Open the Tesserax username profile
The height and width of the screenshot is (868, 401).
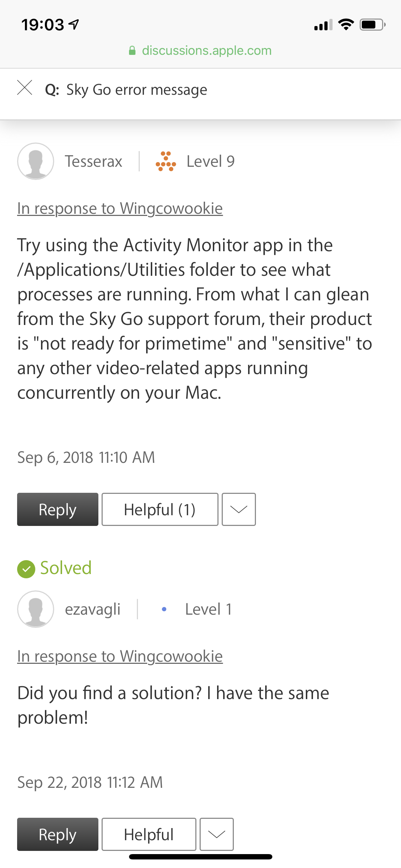point(93,161)
